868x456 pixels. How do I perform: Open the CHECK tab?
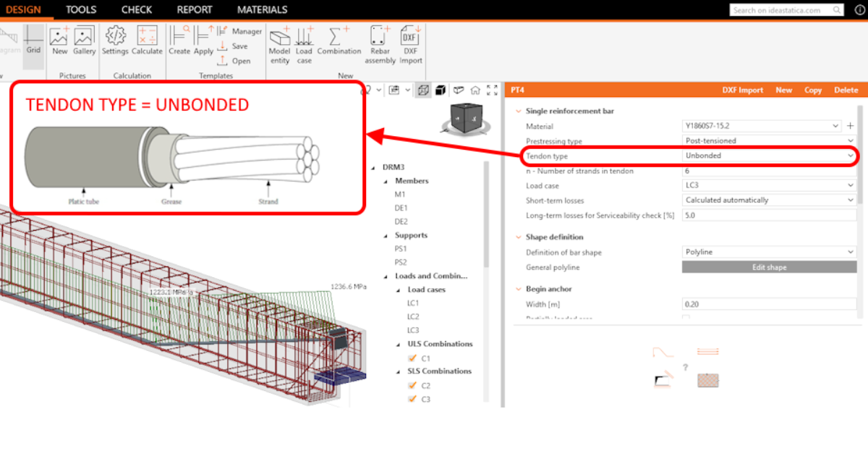(x=137, y=9)
